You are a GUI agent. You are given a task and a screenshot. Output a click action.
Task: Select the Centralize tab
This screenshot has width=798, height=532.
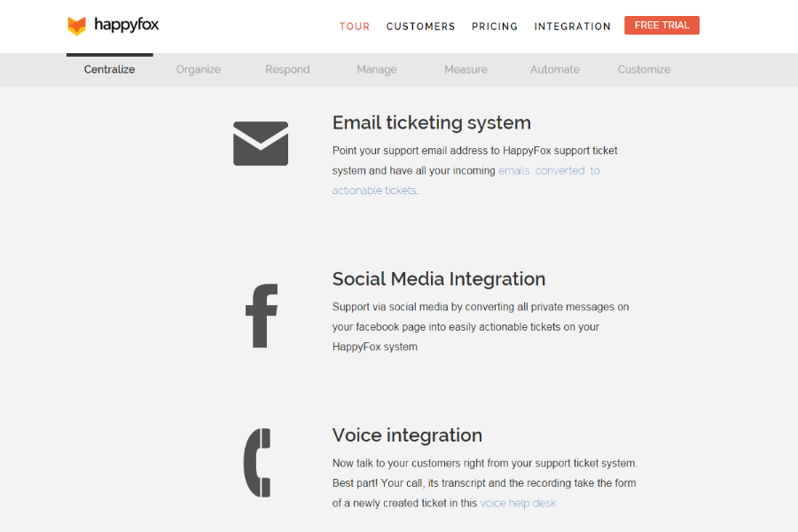click(110, 69)
